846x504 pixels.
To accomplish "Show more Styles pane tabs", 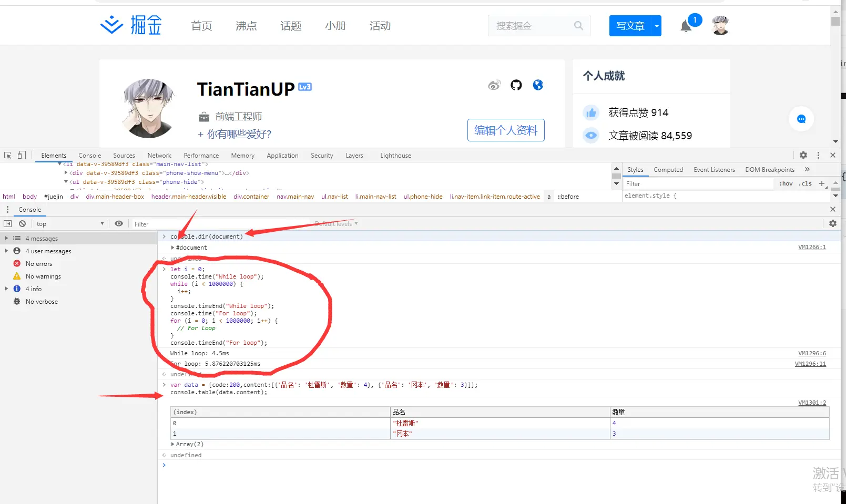I will (807, 169).
